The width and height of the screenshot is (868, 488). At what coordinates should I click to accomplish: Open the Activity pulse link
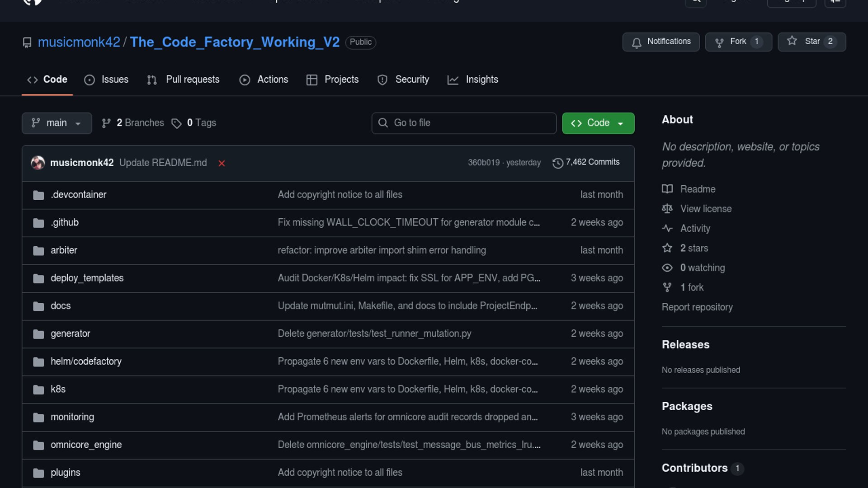[x=695, y=228]
